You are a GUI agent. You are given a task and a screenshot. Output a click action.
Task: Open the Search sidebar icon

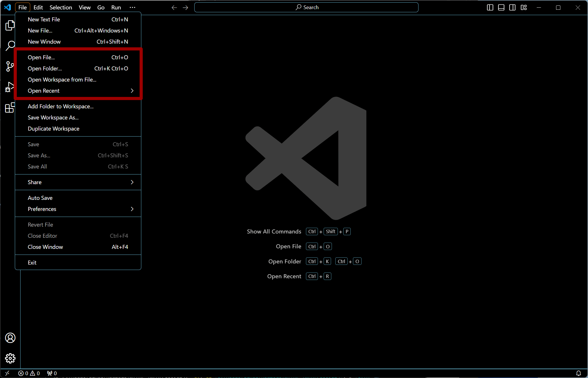coord(10,46)
